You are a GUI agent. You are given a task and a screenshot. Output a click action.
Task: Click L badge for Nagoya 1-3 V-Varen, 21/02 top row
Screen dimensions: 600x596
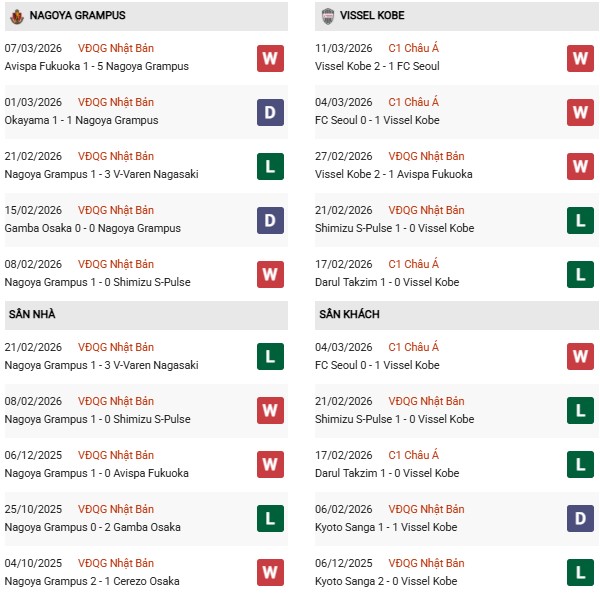269,166
